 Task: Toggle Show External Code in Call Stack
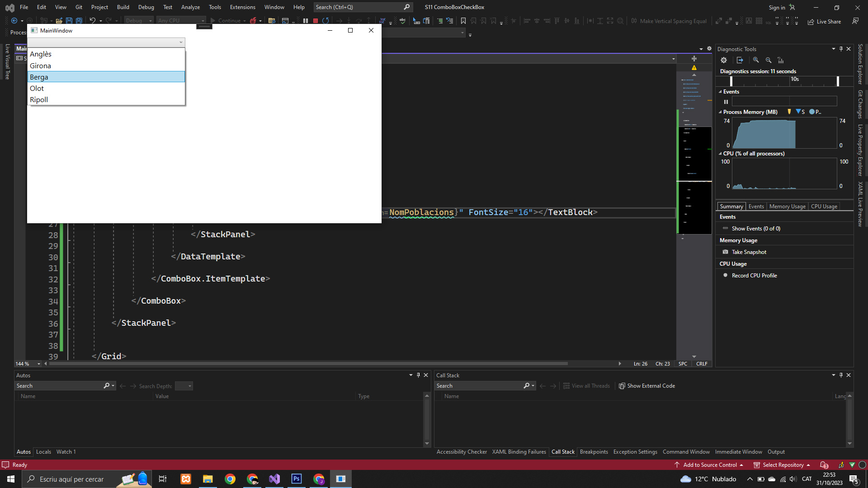pos(647,386)
